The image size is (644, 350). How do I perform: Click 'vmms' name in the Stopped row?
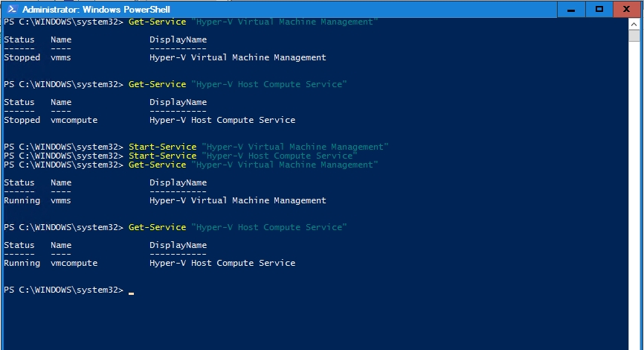pyautogui.click(x=61, y=57)
